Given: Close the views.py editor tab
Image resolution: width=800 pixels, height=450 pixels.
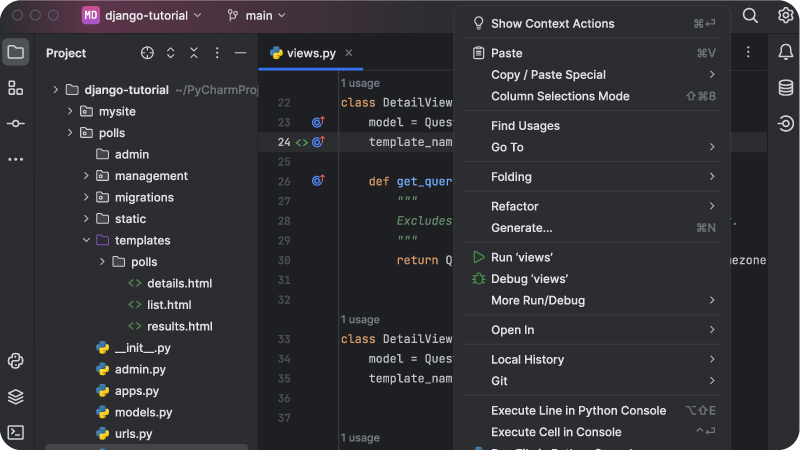Looking at the screenshot, I should coord(348,53).
